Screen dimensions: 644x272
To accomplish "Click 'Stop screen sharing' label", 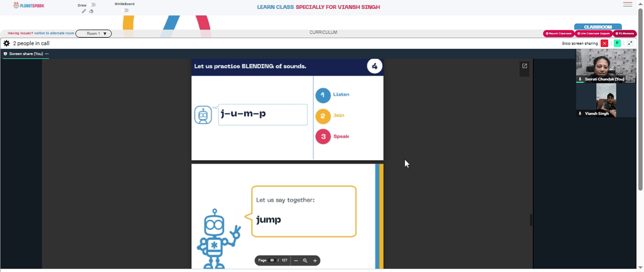I will click(580, 43).
